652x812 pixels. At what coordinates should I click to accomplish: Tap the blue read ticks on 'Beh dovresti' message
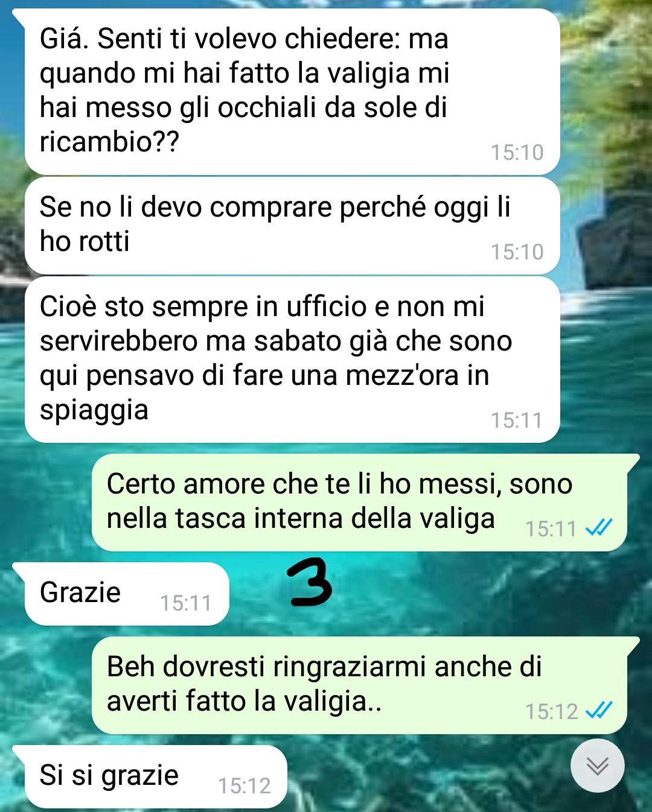point(599,711)
